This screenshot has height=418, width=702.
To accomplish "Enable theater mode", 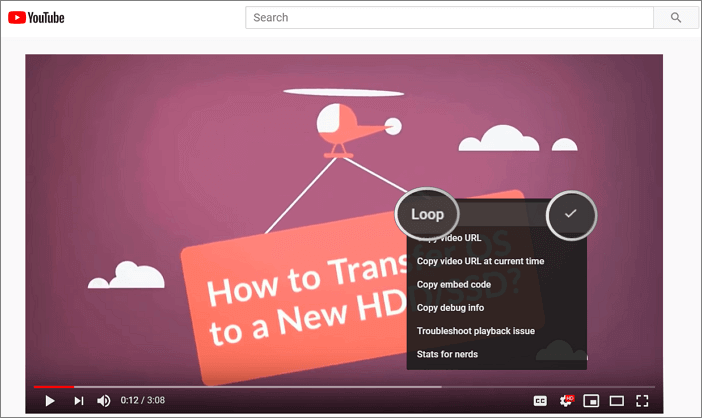I will pos(617,400).
